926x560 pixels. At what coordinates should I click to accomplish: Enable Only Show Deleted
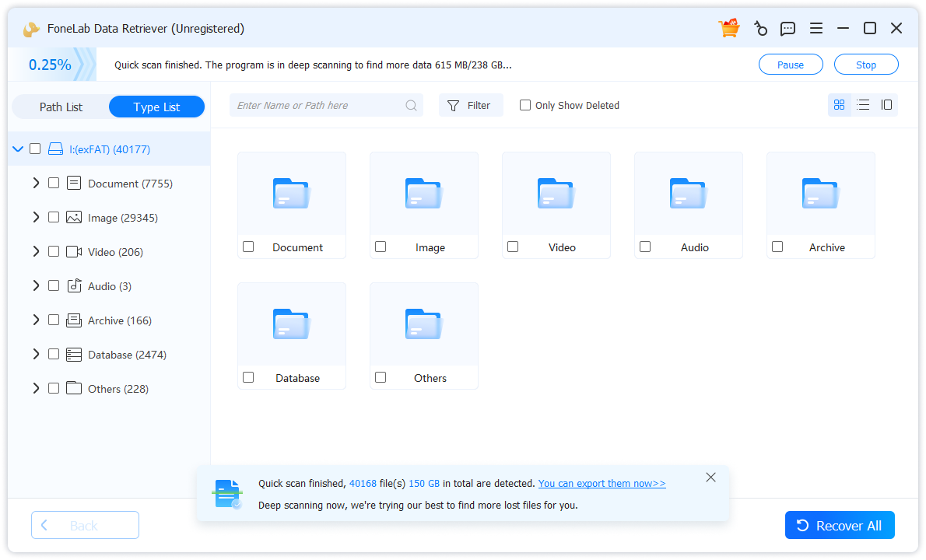point(524,104)
